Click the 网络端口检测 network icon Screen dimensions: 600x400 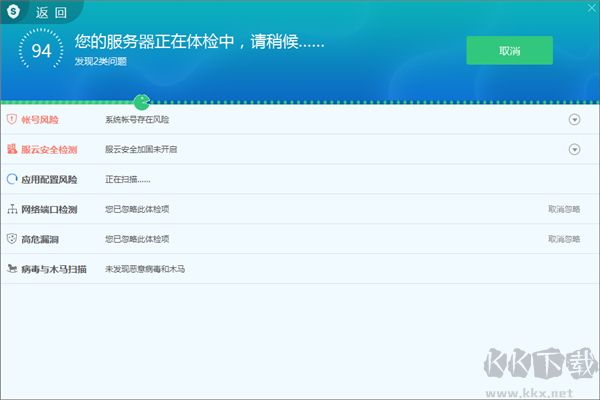(x=12, y=209)
